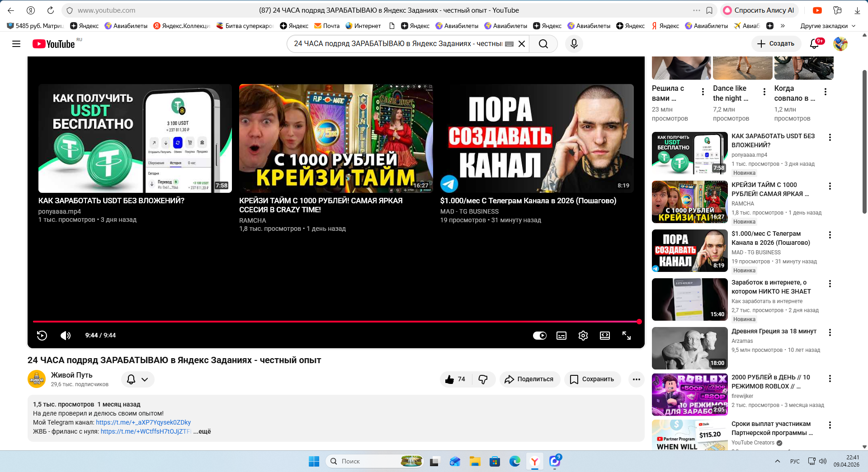Start voice search with microphone
The width and height of the screenshot is (868, 472).
pos(574,44)
